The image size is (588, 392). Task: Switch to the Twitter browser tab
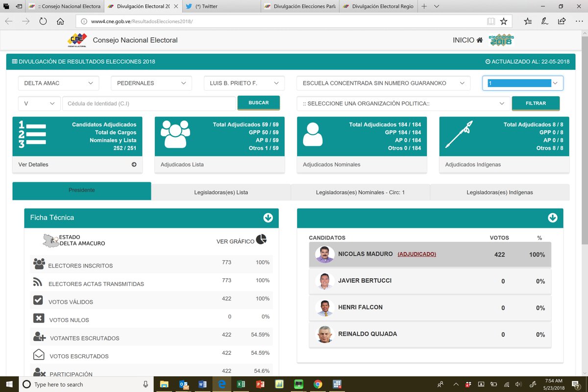tap(221, 6)
